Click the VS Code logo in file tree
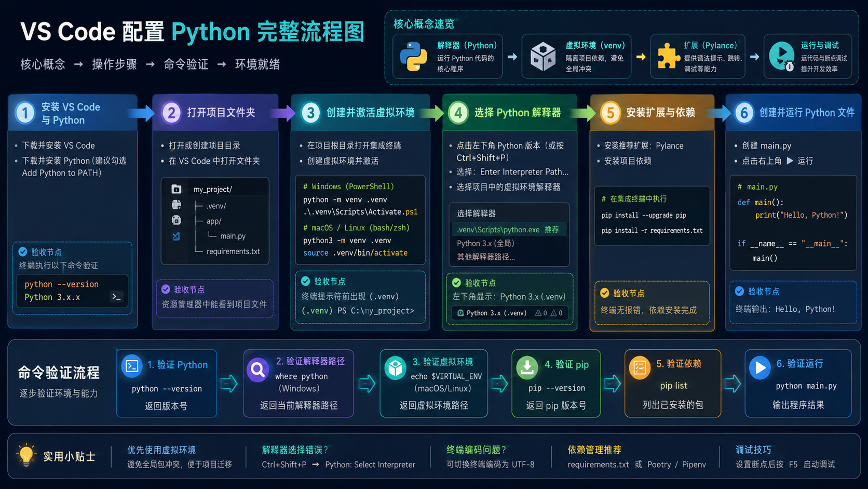 click(x=177, y=236)
